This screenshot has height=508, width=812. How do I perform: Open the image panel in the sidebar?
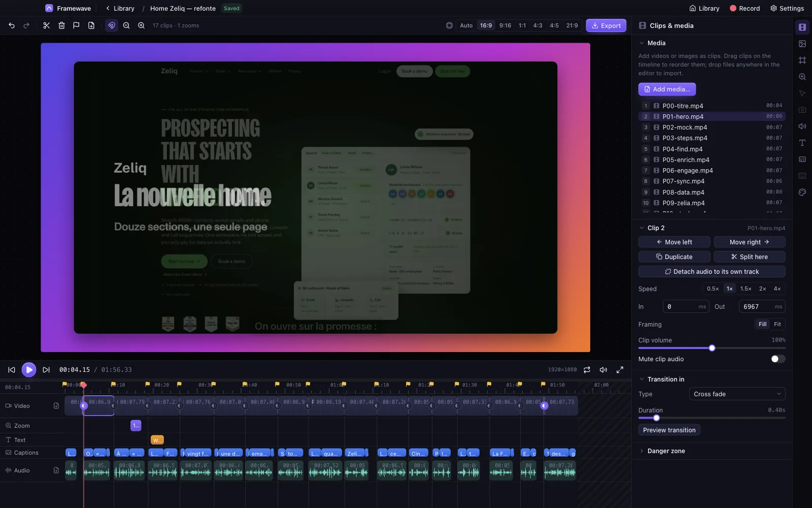[x=802, y=44]
